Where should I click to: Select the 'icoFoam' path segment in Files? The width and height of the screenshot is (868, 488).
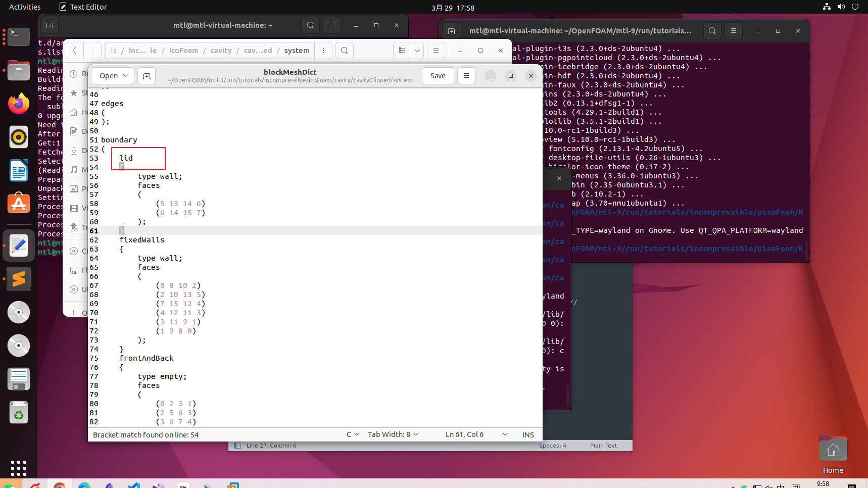coord(183,51)
